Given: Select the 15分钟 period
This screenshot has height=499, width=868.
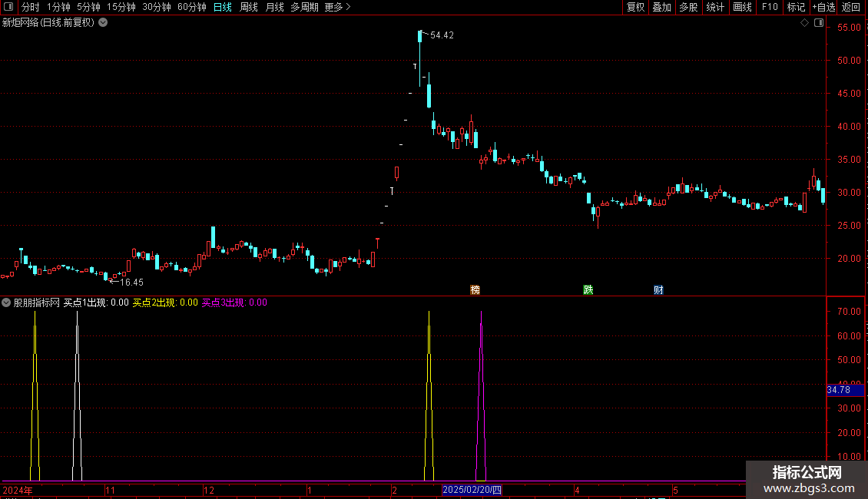Looking at the screenshot, I should coord(121,7).
